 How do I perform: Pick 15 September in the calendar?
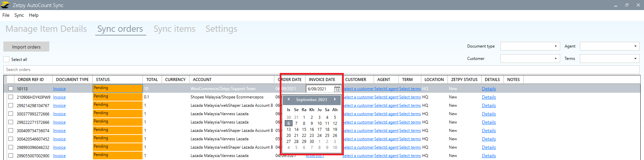pos(304,130)
